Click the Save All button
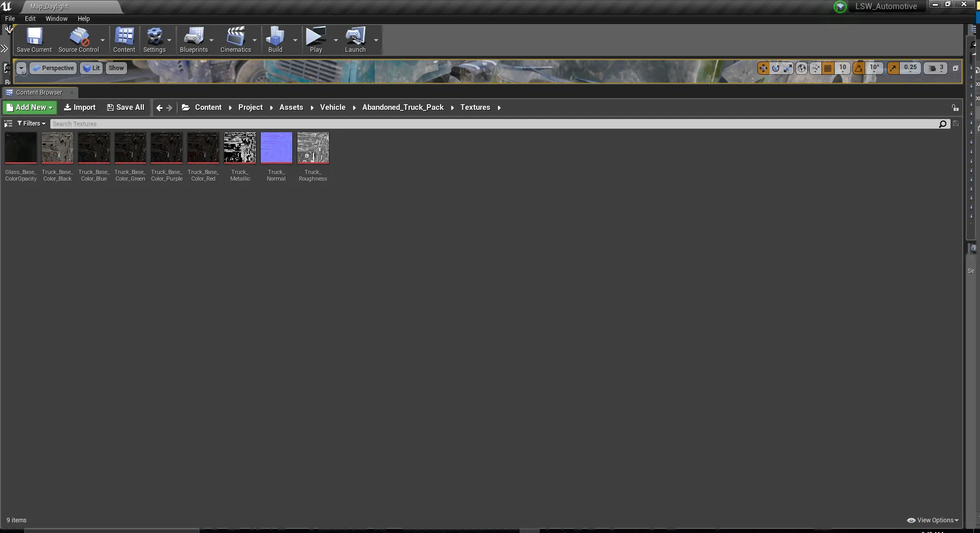The image size is (980, 533). click(126, 107)
